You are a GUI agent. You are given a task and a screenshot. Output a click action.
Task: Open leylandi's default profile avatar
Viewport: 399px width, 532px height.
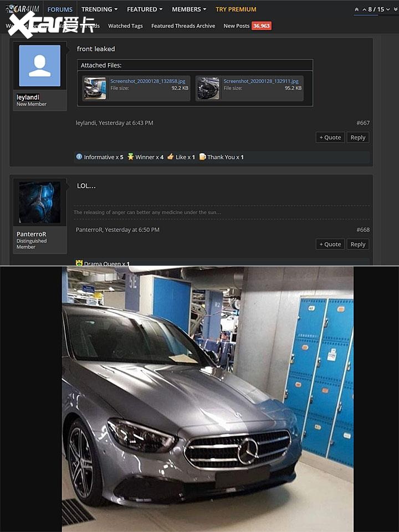[x=39, y=66]
